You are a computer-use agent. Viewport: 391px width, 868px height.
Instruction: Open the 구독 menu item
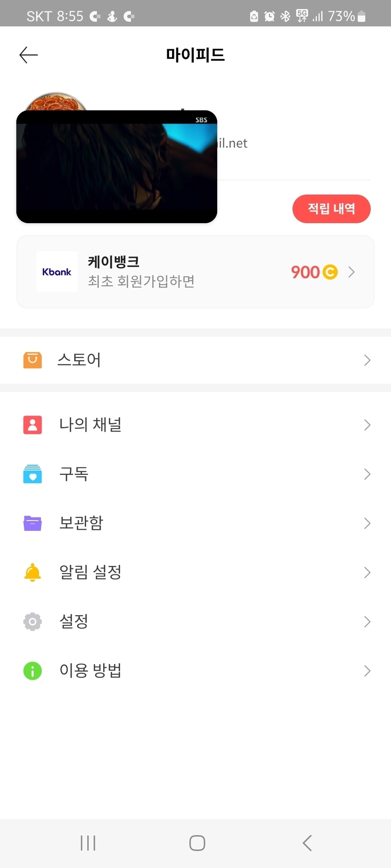pyautogui.click(x=74, y=474)
